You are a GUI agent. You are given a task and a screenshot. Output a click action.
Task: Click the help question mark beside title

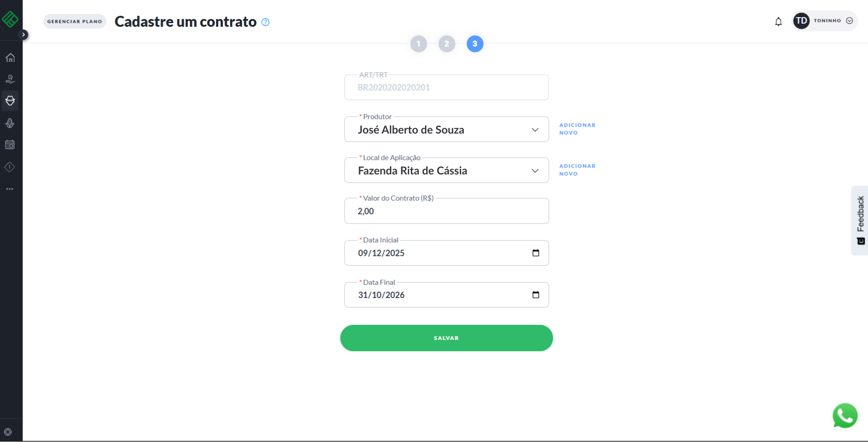pyautogui.click(x=266, y=22)
